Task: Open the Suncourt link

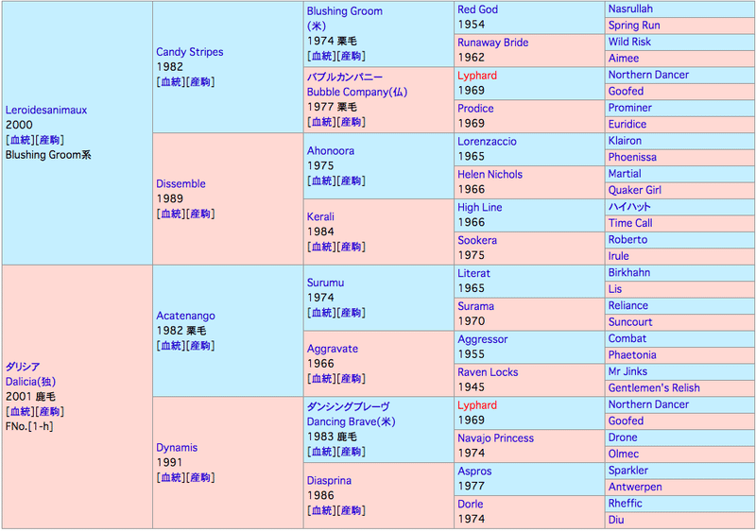Action: pos(630,321)
